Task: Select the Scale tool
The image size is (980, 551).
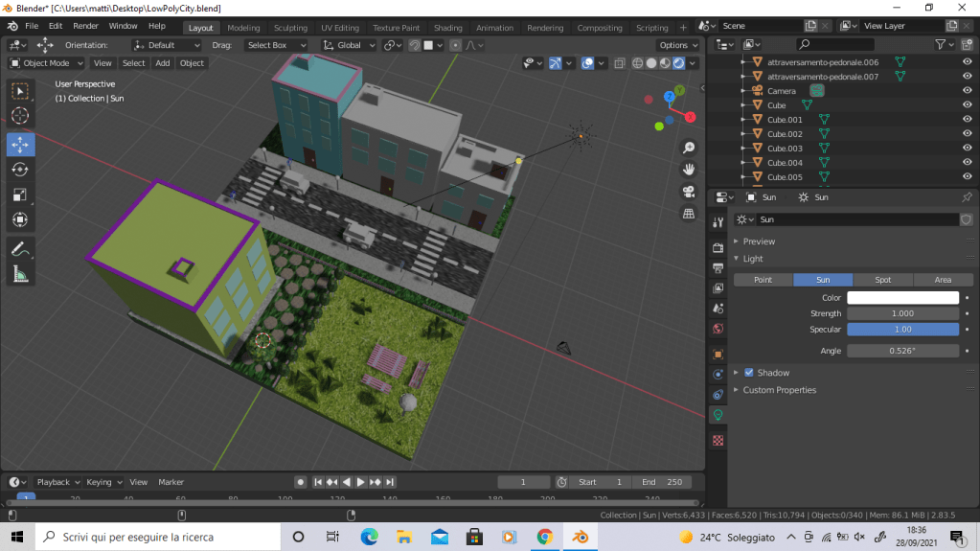Action: (20, 195)
